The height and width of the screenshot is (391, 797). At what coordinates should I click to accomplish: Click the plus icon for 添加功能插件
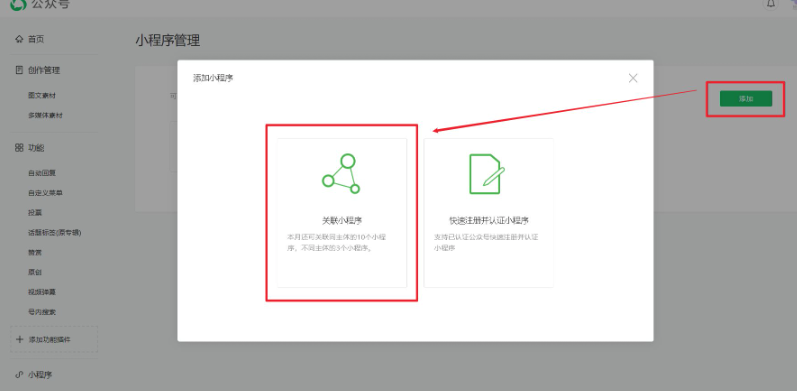pyautogui.click(x=20, y=339)
